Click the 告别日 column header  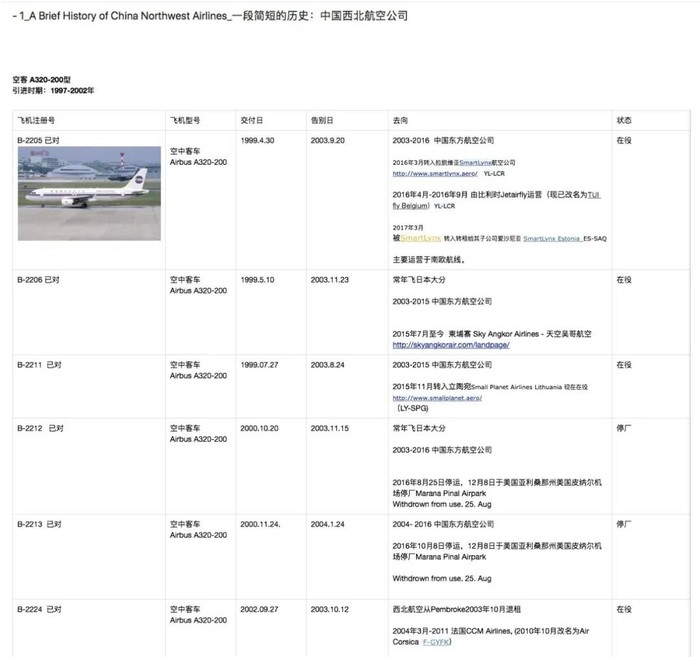[x=322, y=120]
